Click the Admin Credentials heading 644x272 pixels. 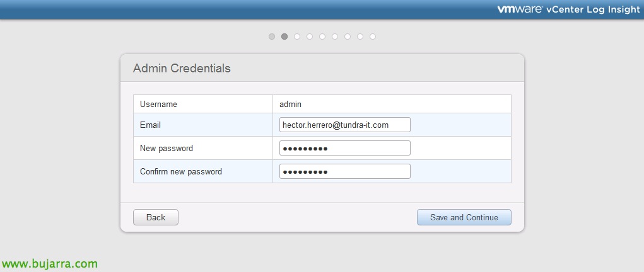(182, 68)
